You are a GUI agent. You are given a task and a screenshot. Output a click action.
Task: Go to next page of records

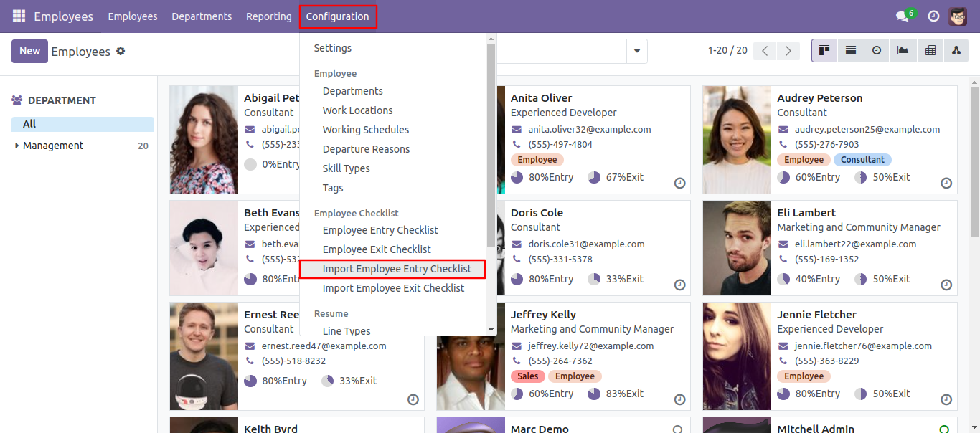[788, 51]
